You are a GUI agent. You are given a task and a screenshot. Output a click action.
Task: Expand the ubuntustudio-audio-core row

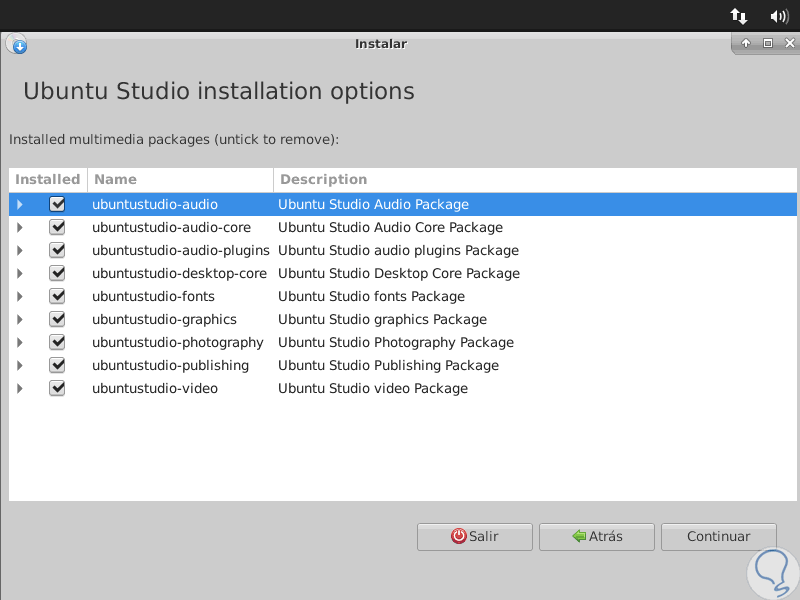coord(19,227)
